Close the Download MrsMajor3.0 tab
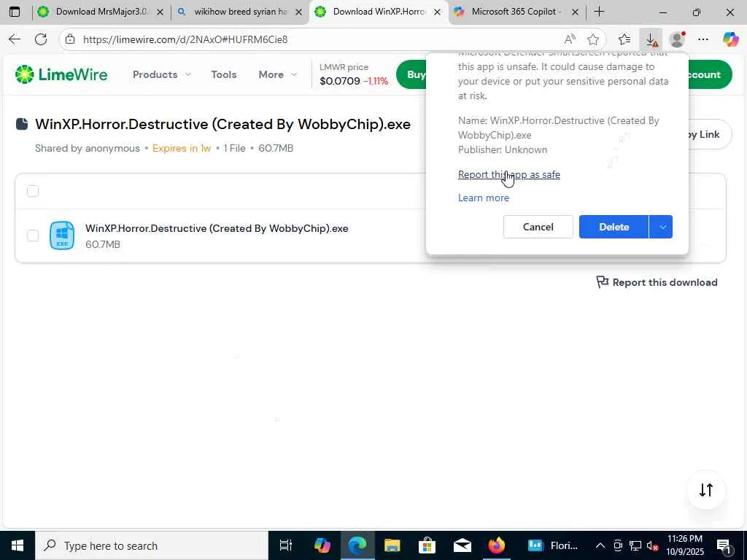747x560 pixels. 160,12
